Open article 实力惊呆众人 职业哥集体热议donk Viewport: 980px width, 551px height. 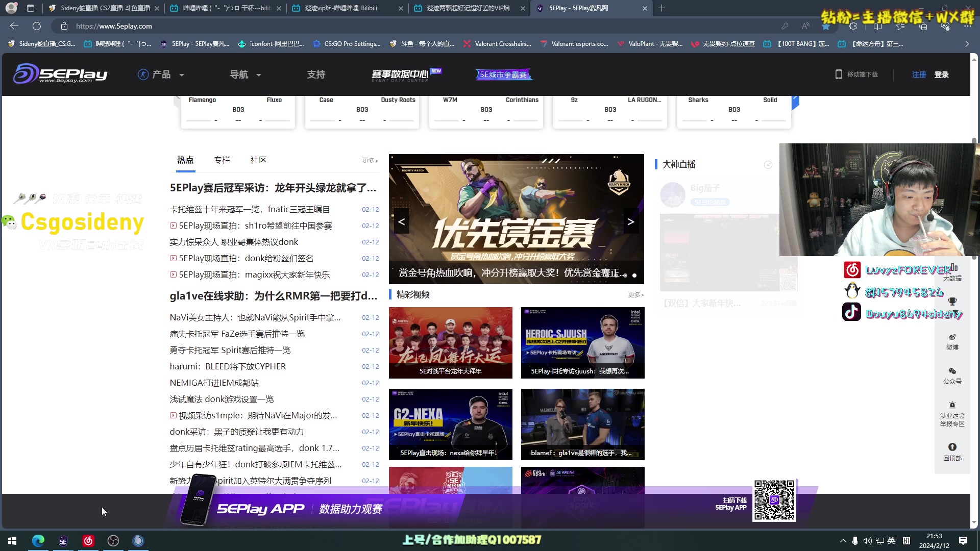234,242
